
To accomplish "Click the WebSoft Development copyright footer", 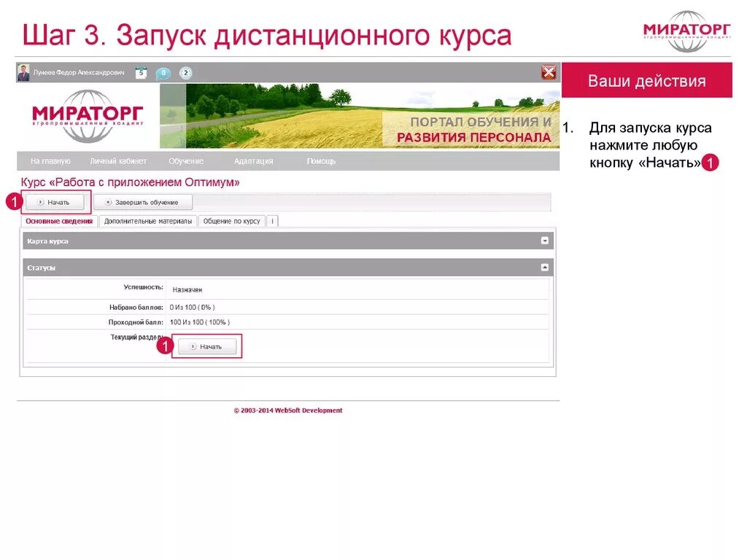I will tap(287, 411).
